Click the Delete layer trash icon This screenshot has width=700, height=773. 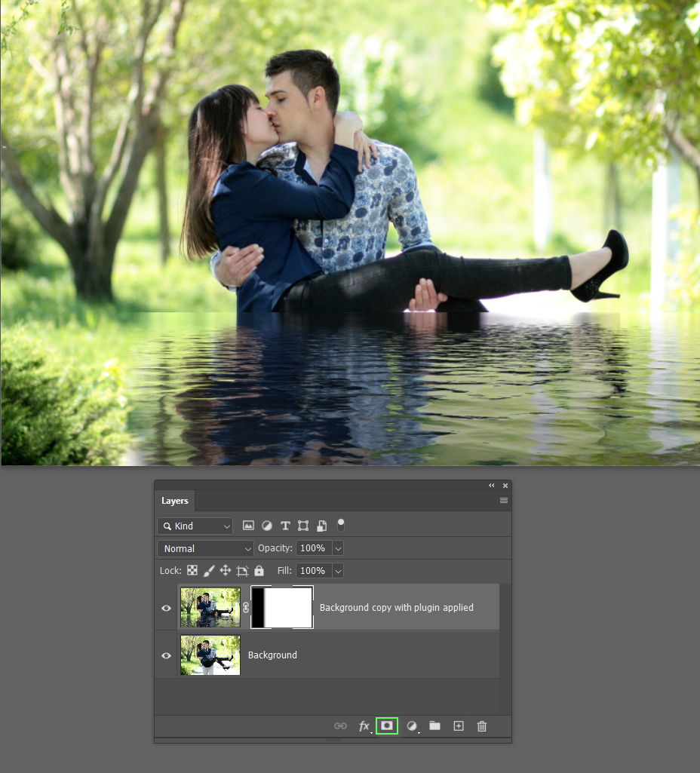tap(481, 725)
